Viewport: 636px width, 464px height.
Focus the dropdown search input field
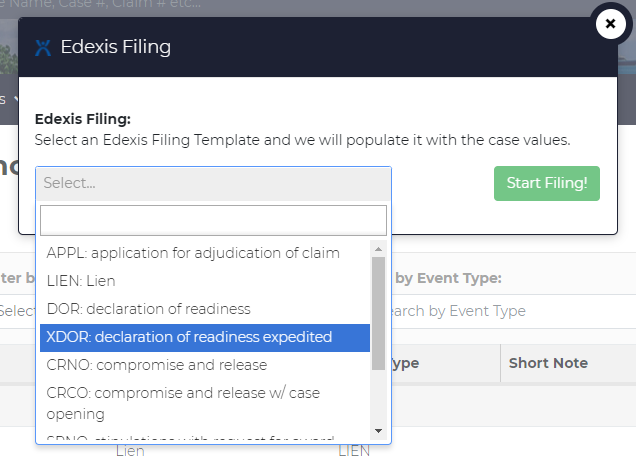click(213, 220)
